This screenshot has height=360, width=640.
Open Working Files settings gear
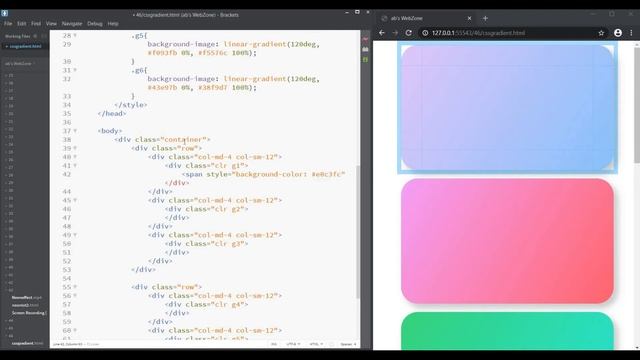(x=36, y=36)
